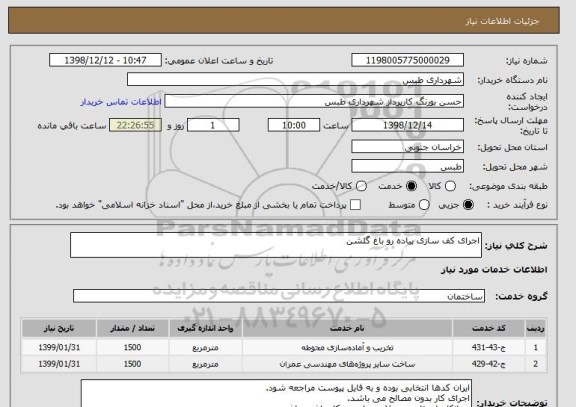Click the نام خدمت column header
The height and width of the screenshot is (407, 576).
[x=347, y=328]
